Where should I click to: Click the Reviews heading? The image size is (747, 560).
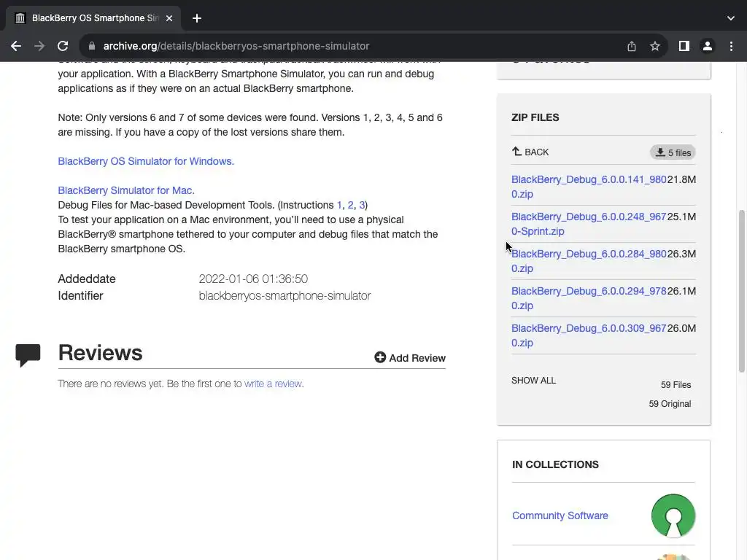pos(100,353)
